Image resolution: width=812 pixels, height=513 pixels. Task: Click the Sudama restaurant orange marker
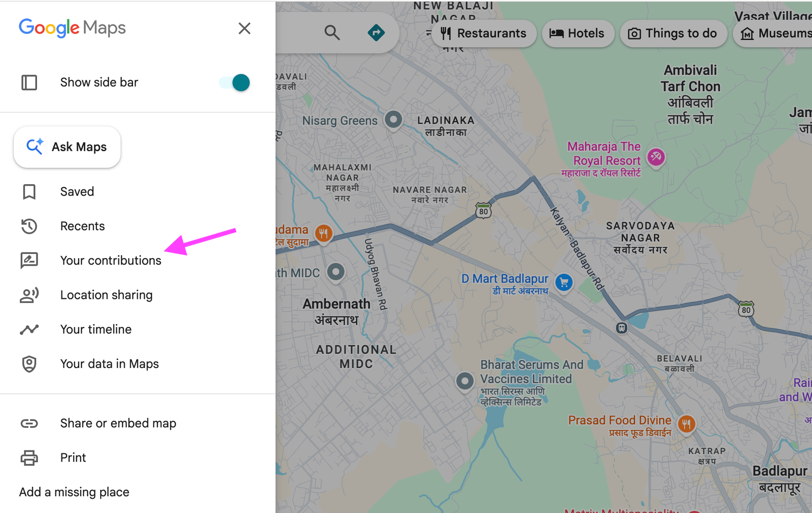tap(323, 234)
